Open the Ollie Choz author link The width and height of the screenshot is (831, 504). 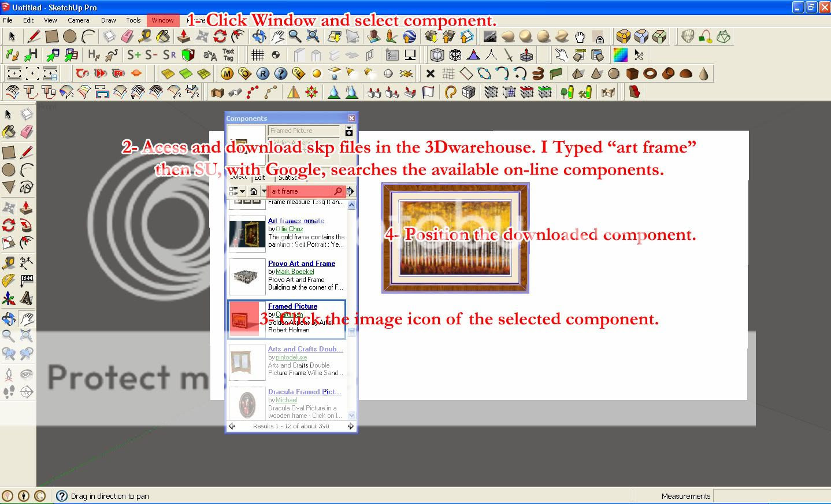click(289, 229)
